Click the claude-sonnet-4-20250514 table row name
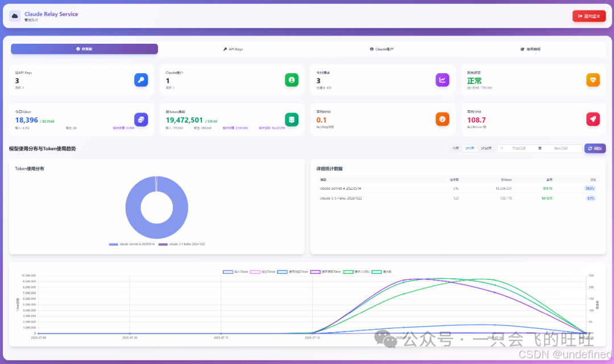The image size is (614, 364). (341, 189)
